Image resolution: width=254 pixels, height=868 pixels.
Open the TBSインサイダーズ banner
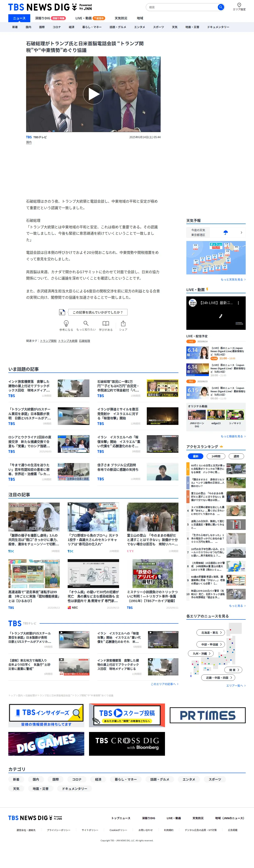pyautogui.click(x=46, y=715)
